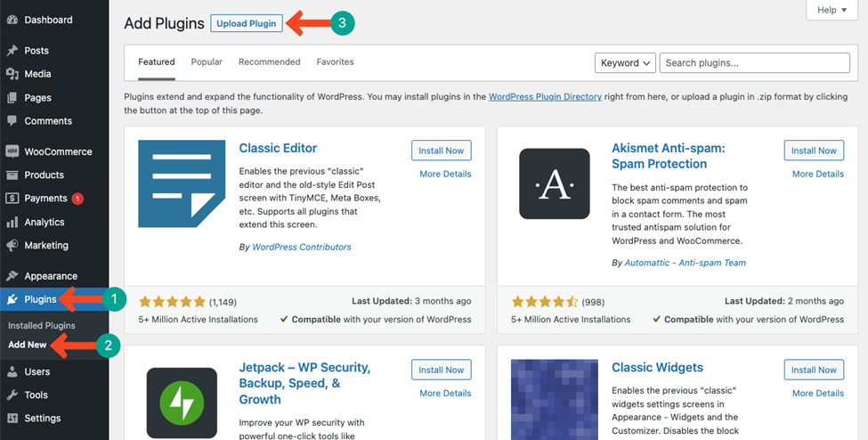
Task: Click the Dashboard gauge icon
Action: coord(12,20)
